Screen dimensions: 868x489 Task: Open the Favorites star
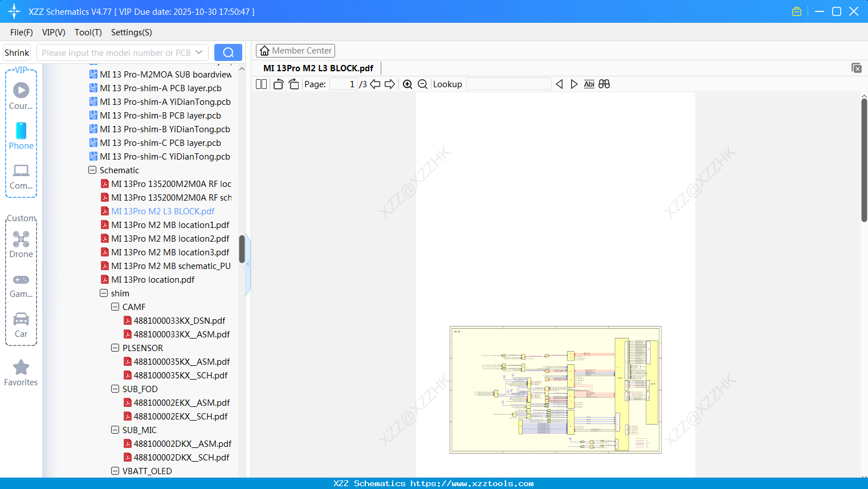click(21, 373)
